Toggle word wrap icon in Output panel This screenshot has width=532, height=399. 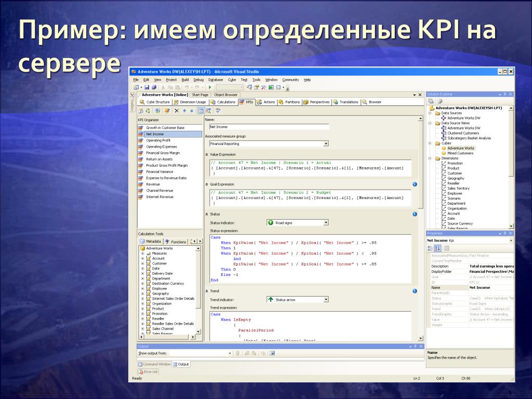point(272,353)
